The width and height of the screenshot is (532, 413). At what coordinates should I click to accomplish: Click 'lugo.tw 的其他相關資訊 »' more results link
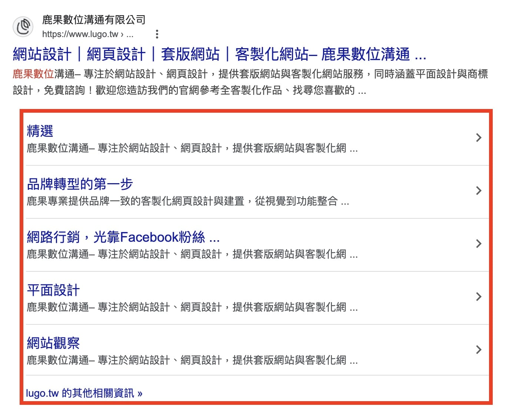click(x=84, y=393)
